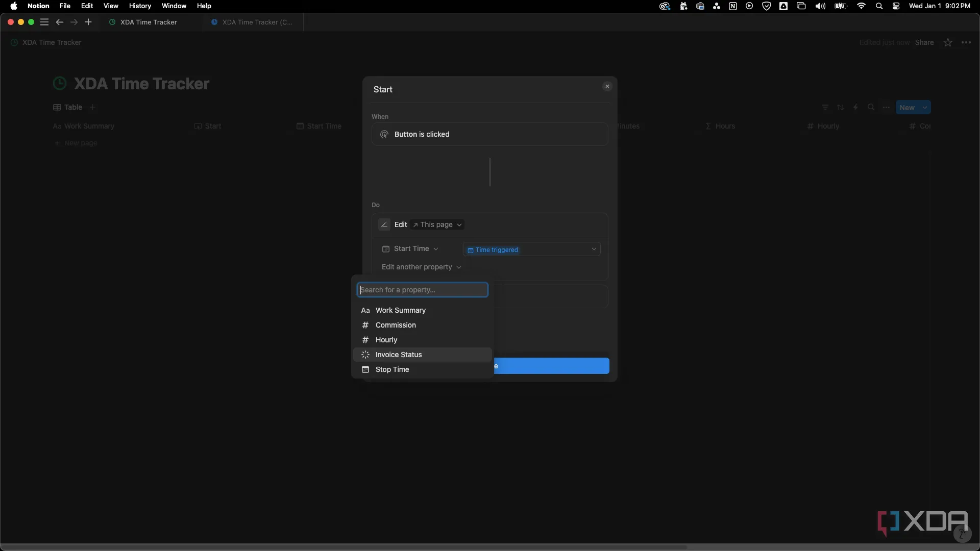Close the Start automation dialog
980x551 pixels.
607,86
